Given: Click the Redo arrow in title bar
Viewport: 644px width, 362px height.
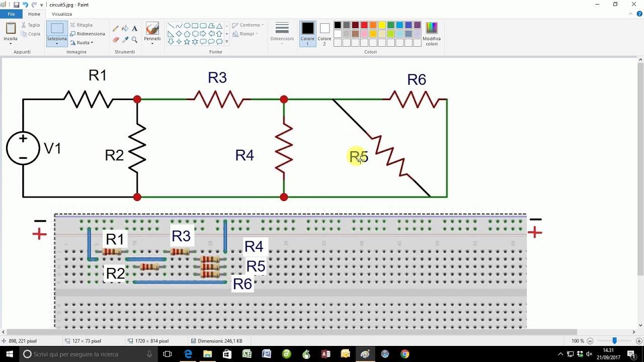Looking at the screenshot, I should tap(34, 5).
